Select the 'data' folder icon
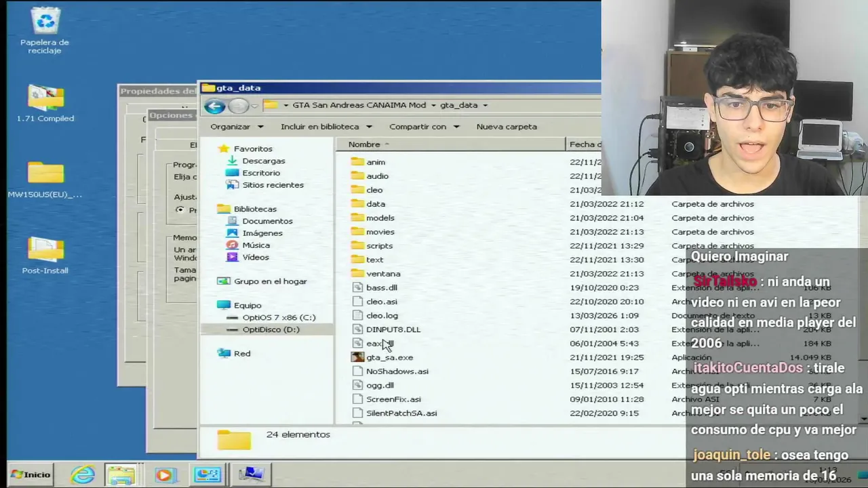This screenshot has height=488, width=868. [x=357, y=203]
